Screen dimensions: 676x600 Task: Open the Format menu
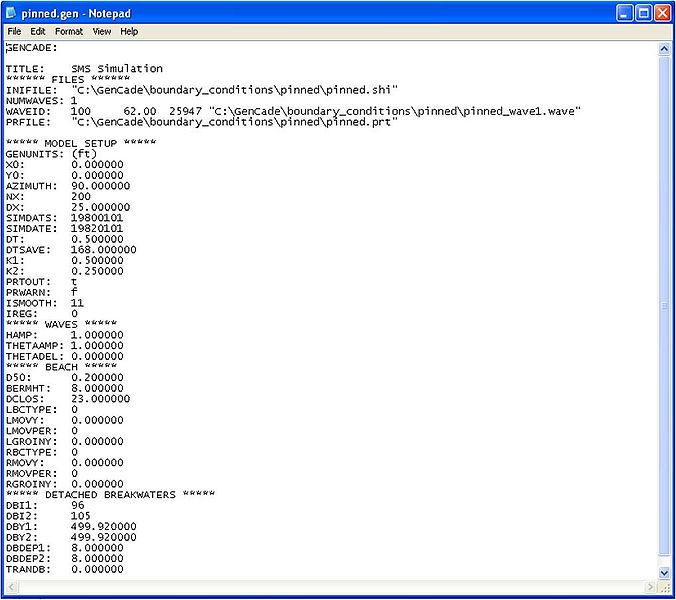coord(69,31)
